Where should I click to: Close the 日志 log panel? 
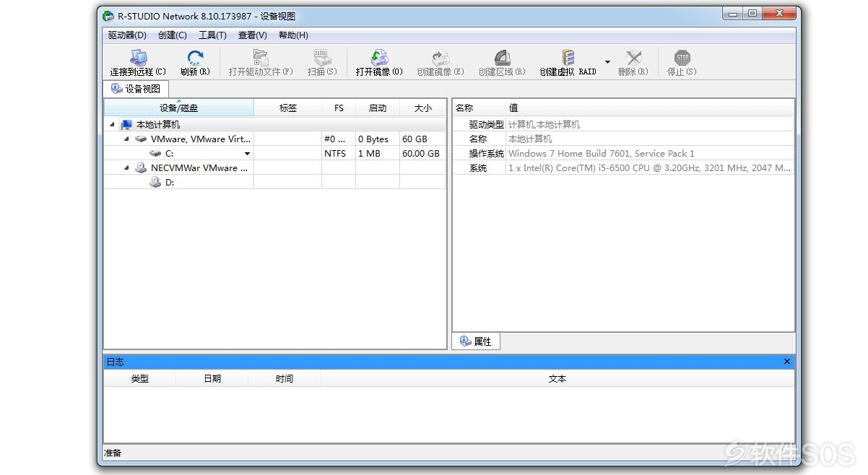point(787,362)
